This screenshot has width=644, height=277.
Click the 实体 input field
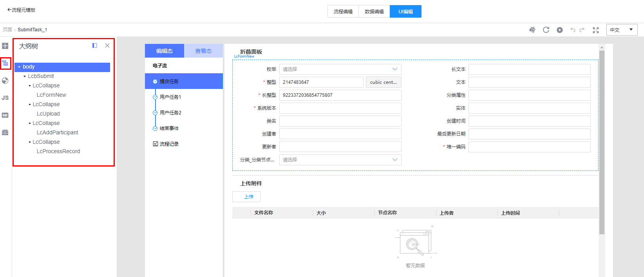(530, 108)
